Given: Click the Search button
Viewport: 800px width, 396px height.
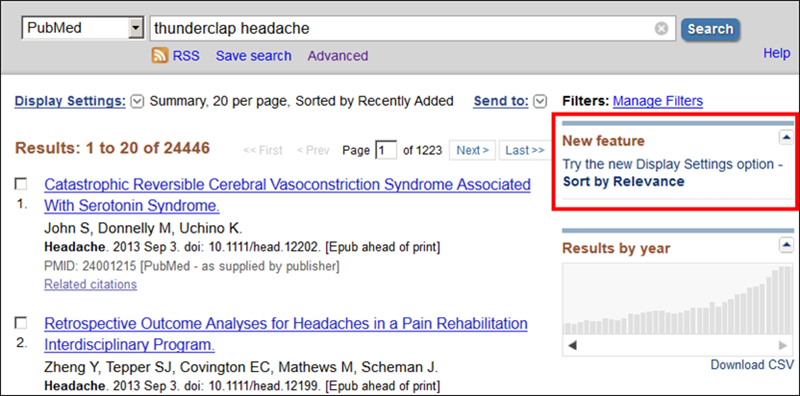Looking at the screenshot, I should click(x=710, y=29).
